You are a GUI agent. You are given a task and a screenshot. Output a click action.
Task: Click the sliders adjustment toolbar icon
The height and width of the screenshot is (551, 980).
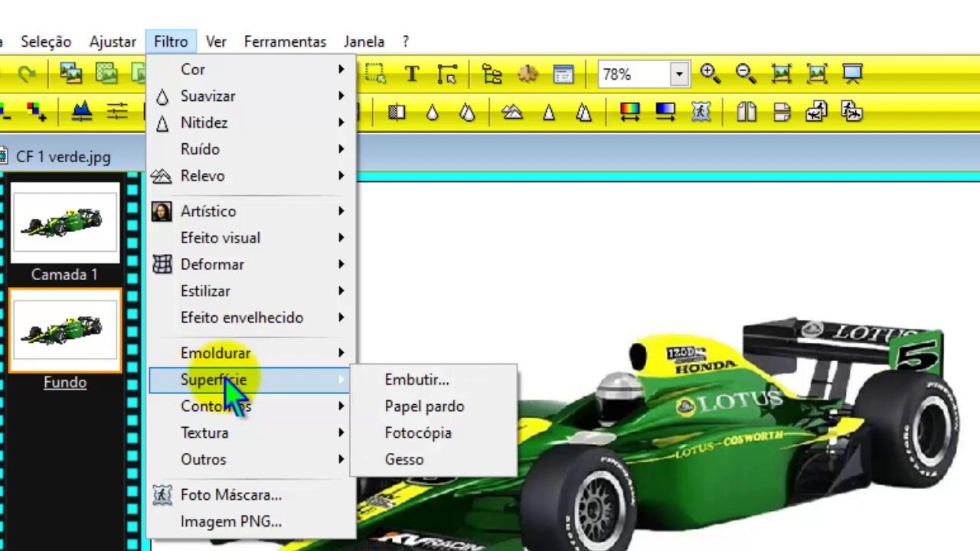(117, 112)
